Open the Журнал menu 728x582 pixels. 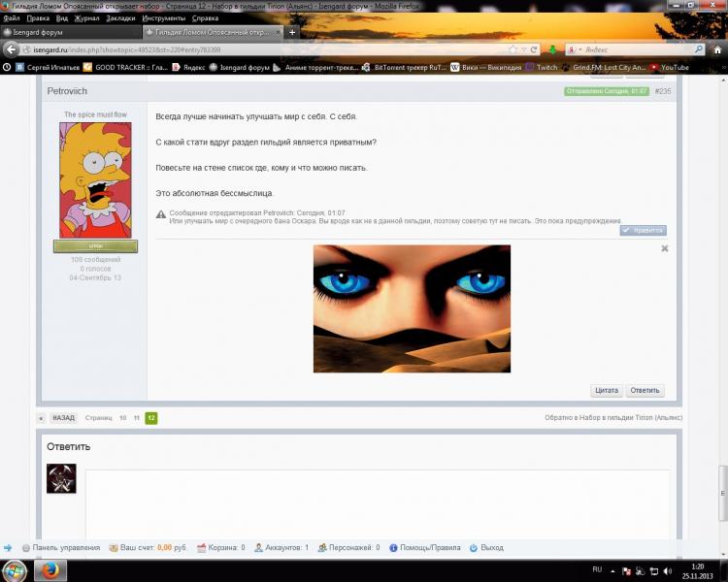[86, 18]
